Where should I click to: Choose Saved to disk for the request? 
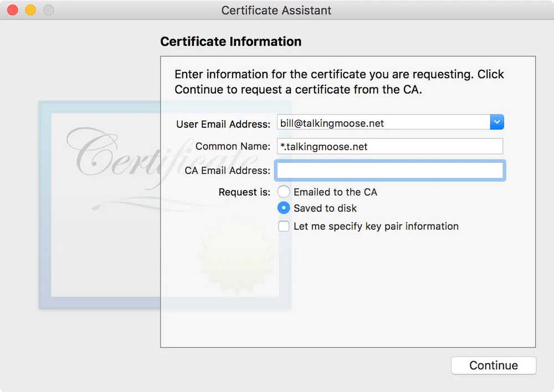coord(283,208)
